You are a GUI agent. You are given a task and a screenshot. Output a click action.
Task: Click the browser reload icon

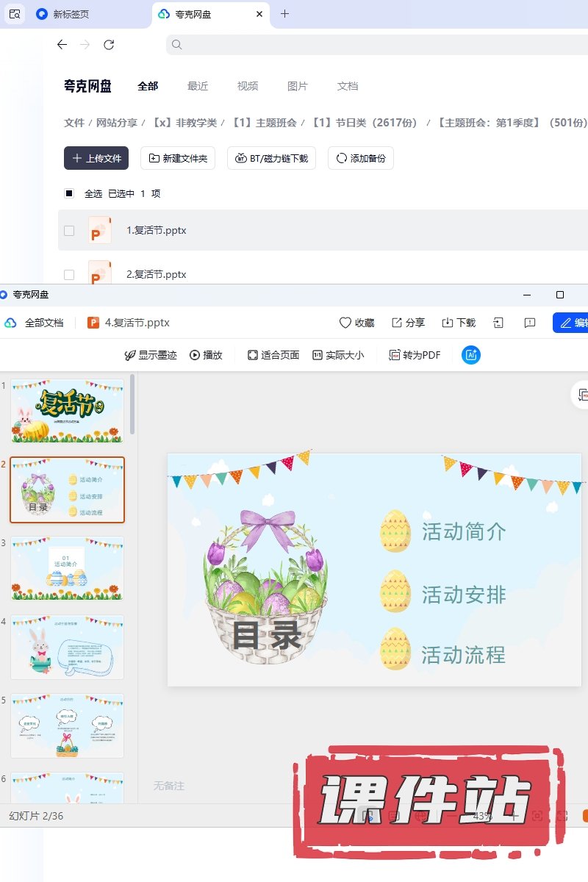[109, 45]
